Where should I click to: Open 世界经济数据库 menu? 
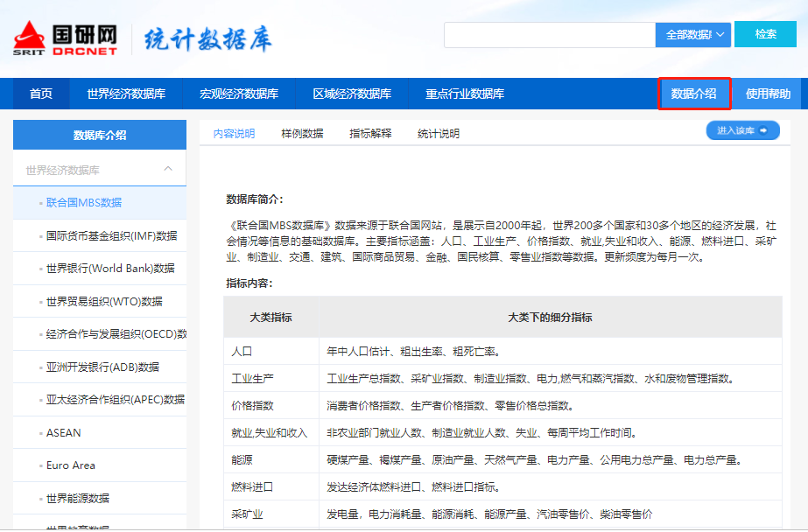[126, 94]
